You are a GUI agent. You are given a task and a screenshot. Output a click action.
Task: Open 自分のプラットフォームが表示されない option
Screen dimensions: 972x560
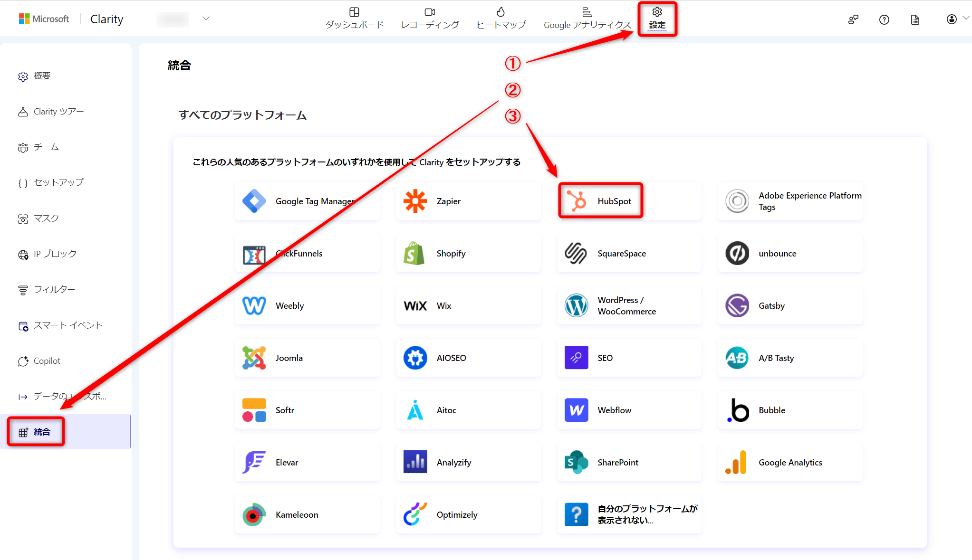[x=629, y=514]
